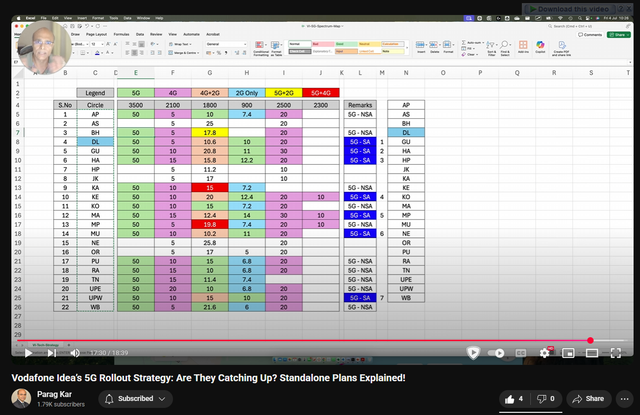Screen dimensions: 640x415
Task: Open the Review ribbon tab
Action: [x=156, y=34]
